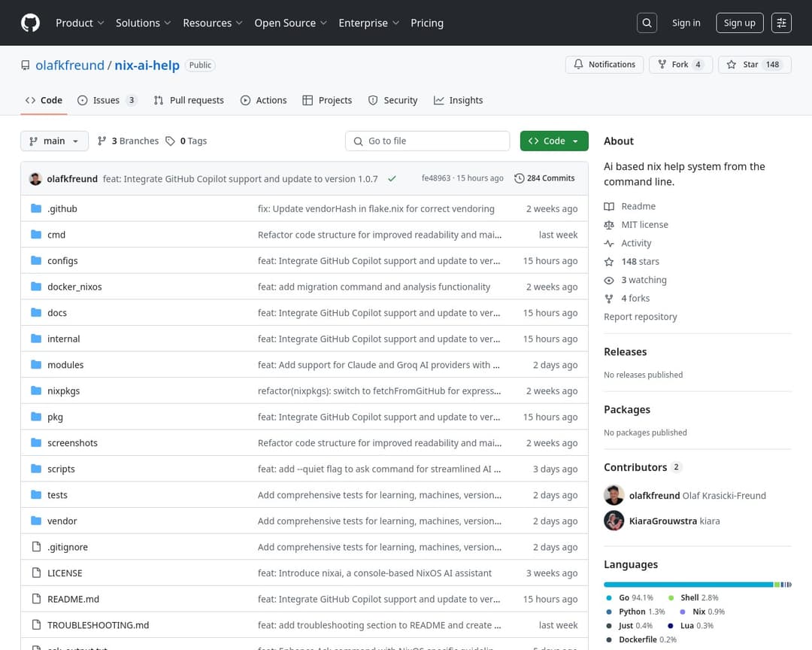
Task: View commit status green checkmark
Action: tap(392, 178)
